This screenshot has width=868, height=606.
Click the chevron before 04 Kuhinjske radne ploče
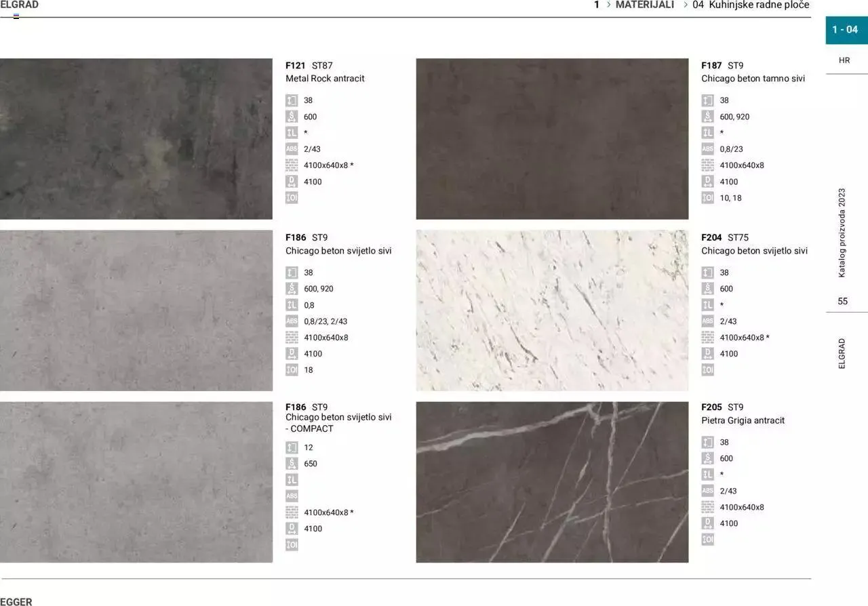click(x=685, y=5)
